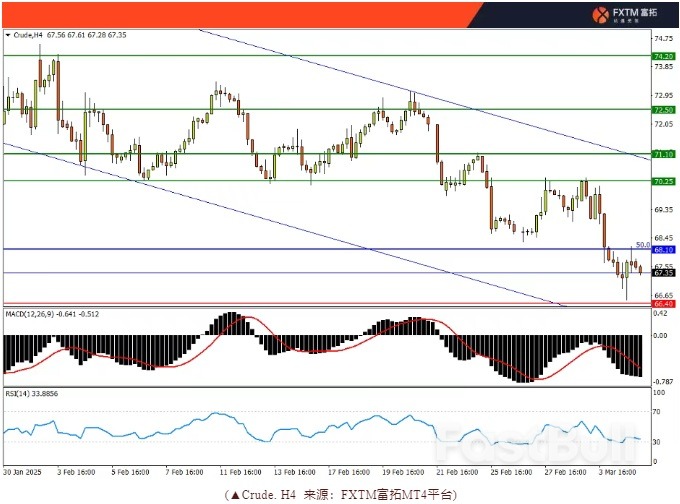Viewport: 680px width, 504px height.
Task: Click the MACD(12,26,9) indicator label
Action: tap(36, 315)
